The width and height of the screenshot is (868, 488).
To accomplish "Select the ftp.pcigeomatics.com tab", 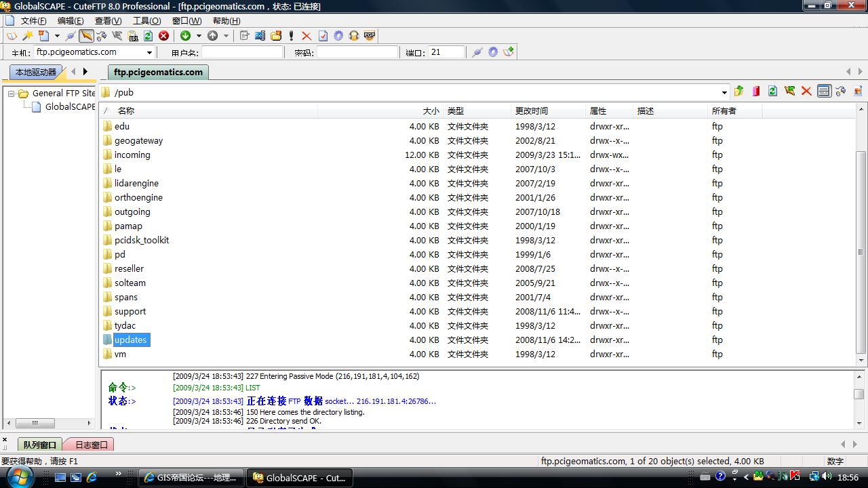I will coord(158,72).
